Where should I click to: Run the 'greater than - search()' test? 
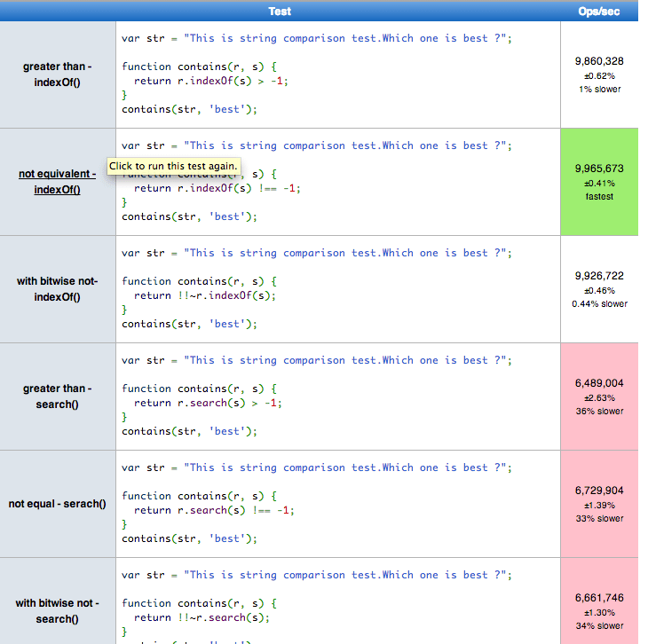click(x=57, y=397)
